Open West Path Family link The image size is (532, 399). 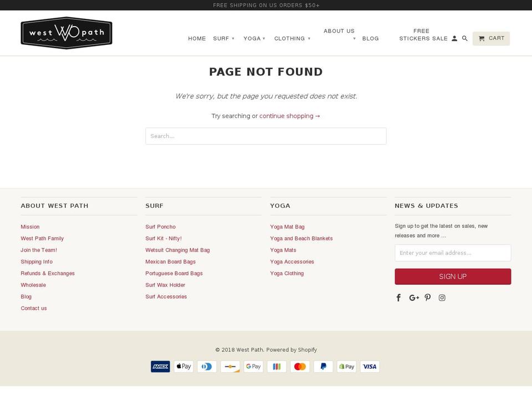[42, 238]
